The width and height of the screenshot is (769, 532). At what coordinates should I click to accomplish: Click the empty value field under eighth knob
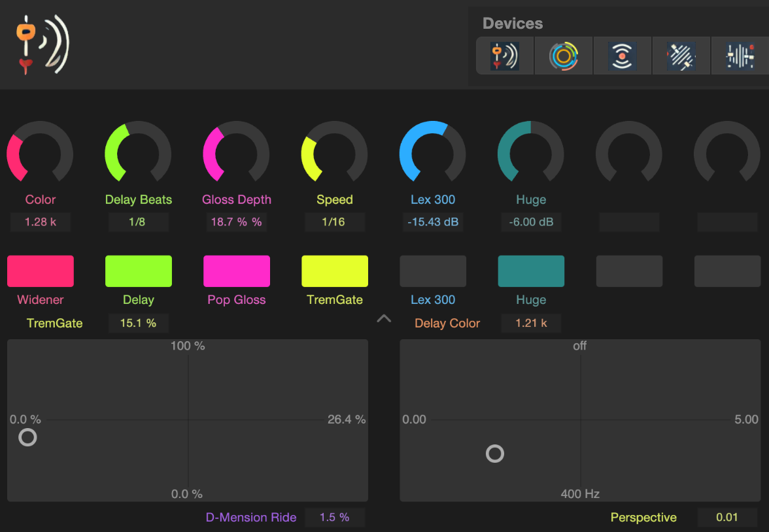[x=727, y=222]
